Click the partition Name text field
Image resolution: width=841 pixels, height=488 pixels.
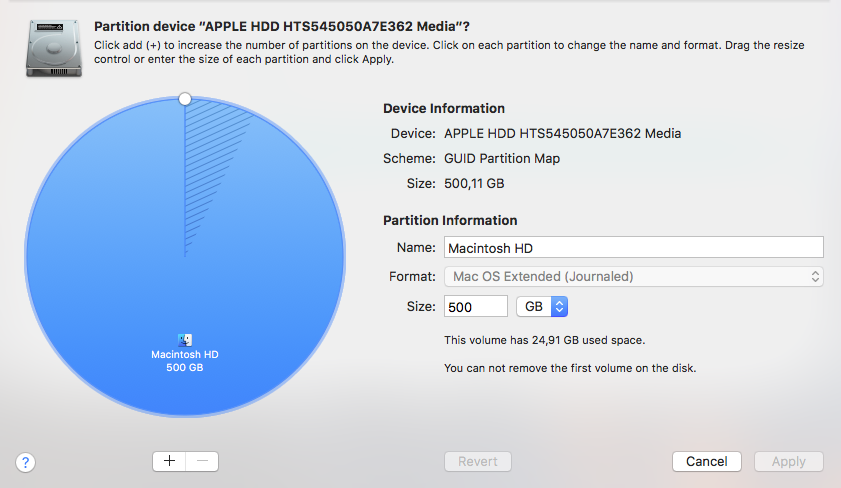tap(633, 248)
